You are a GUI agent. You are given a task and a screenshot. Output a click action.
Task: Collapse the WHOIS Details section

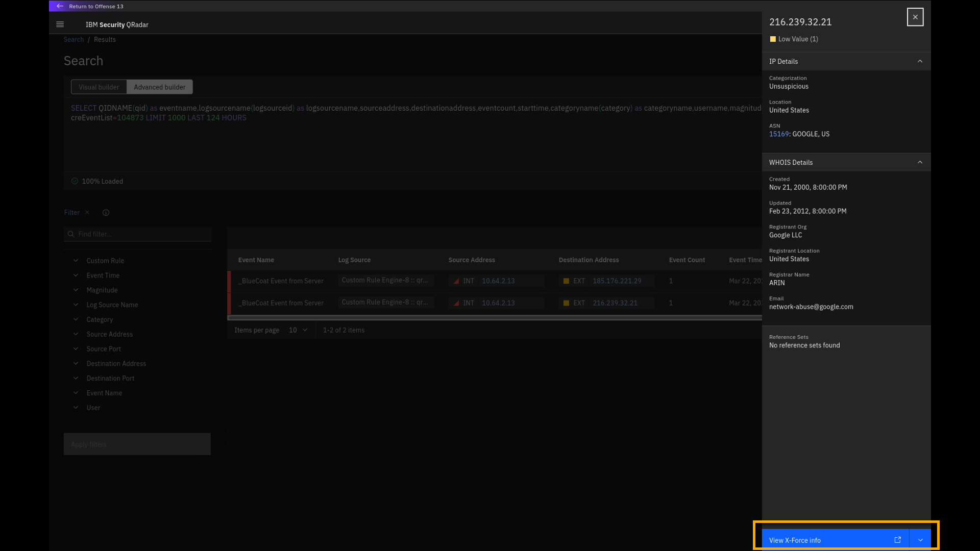(x=920, y=162)
